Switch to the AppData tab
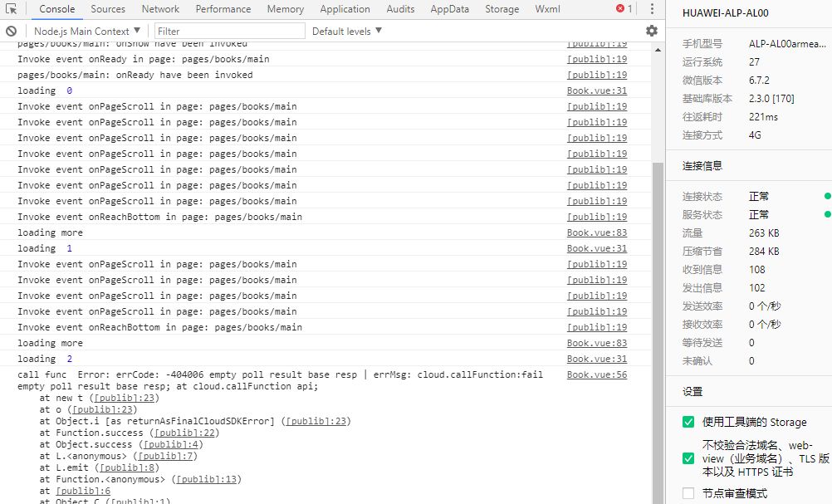832x504 pixels. (449, 9)
